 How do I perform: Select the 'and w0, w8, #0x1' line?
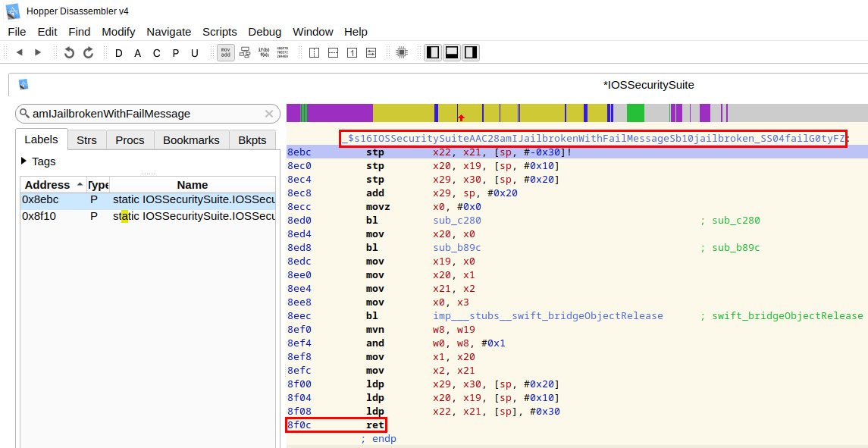click(578, 343)
